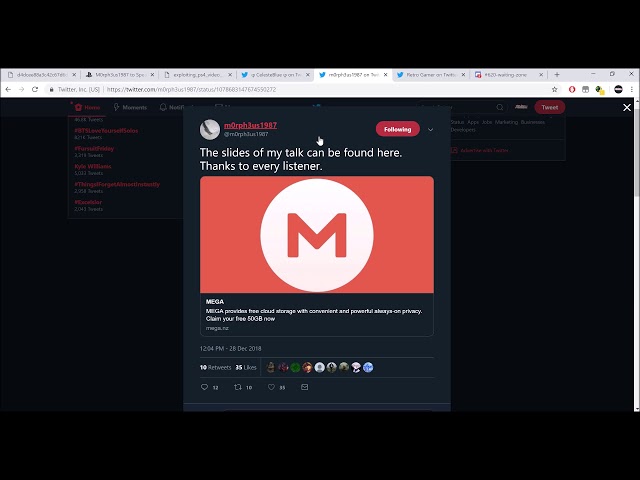Image resolution: width=640 pixels, height=480 pixels.
Task: Bookmark page with the star icon
Action: coord(554,89)
